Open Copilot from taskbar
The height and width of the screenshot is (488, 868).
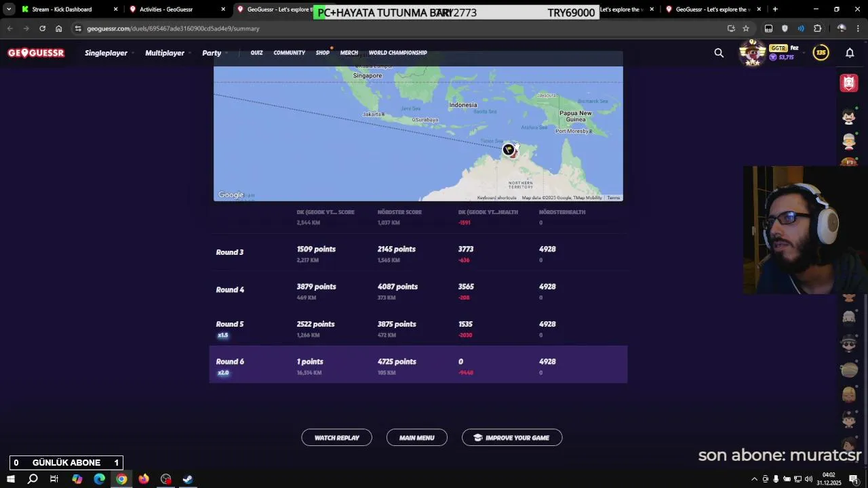click(x=77, y=479)
